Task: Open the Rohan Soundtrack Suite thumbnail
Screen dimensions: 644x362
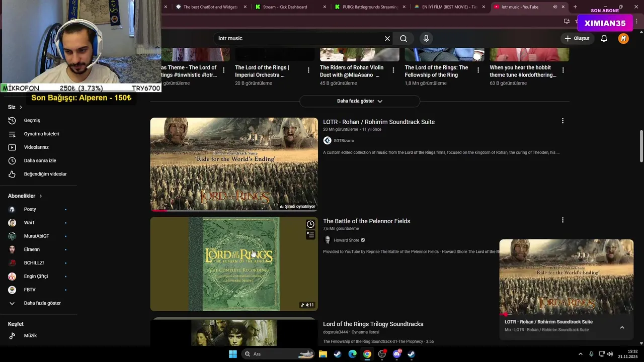Action: pyautogui.click(x=234, y=164)
